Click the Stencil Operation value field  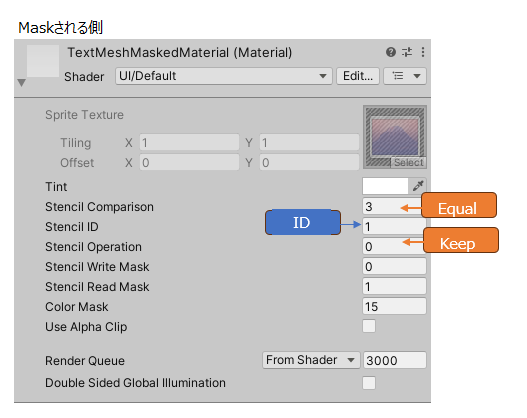click(394, 246)
